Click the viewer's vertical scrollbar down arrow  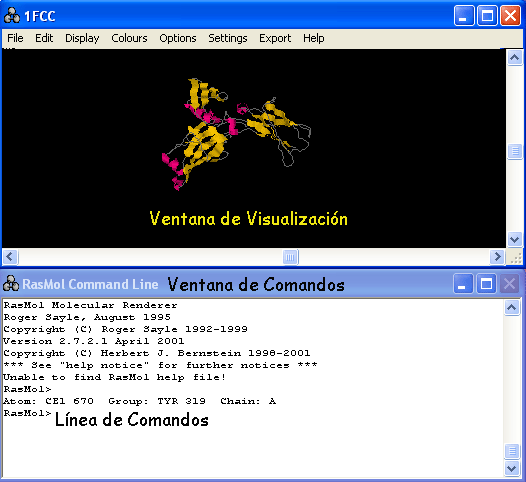514,239
